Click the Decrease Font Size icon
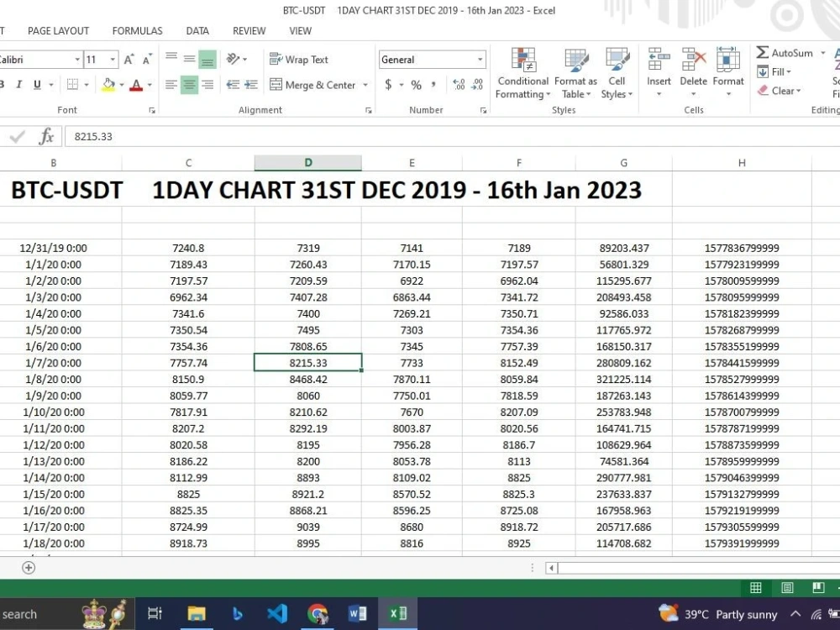This screenshot has height=630, width=840. 147,60
